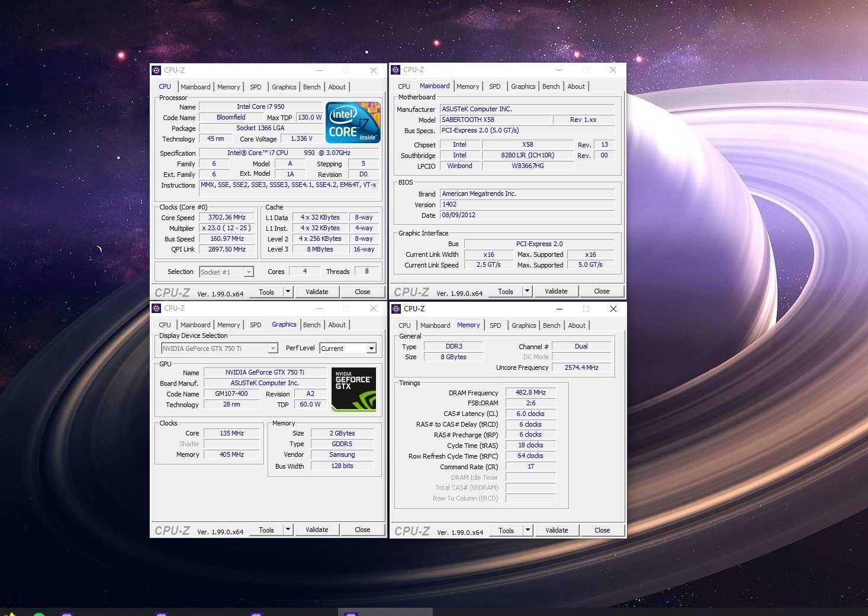This screenshot has width=868, height=616.
Task: Click the Close text button in CPU-tab window
Action: click(x=362, y=292)
